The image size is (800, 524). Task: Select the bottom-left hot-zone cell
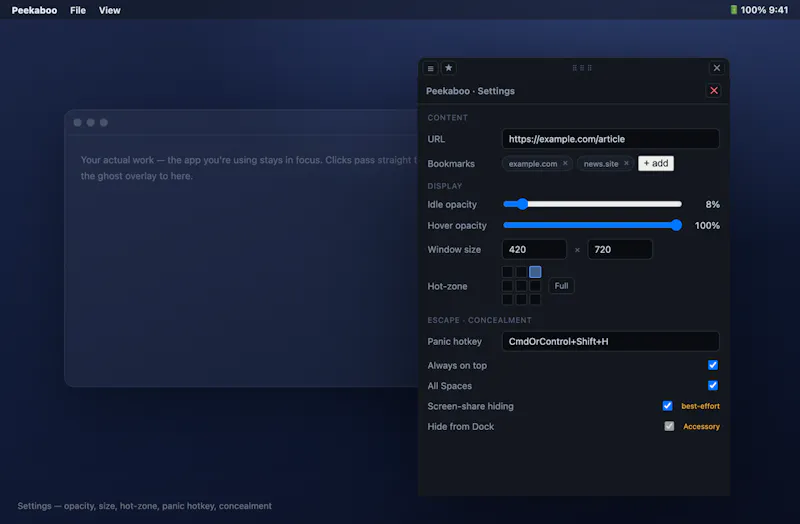pyautogui.click(x=507, y=300)
